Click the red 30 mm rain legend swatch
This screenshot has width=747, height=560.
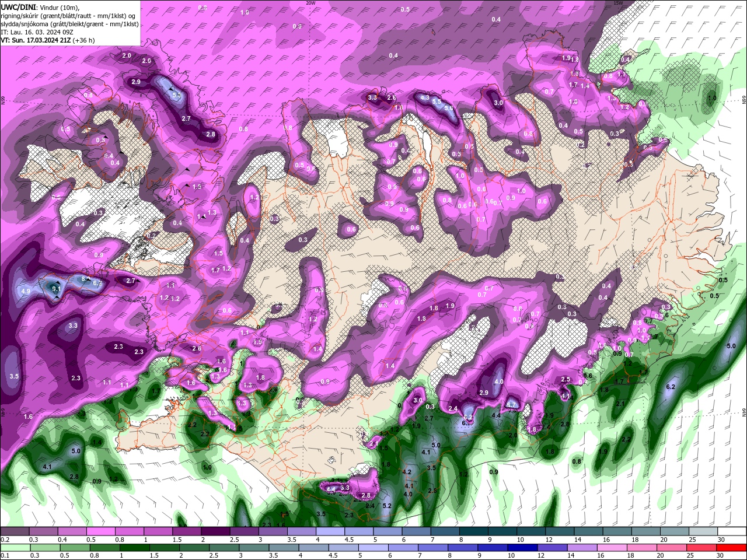[731, 548]
